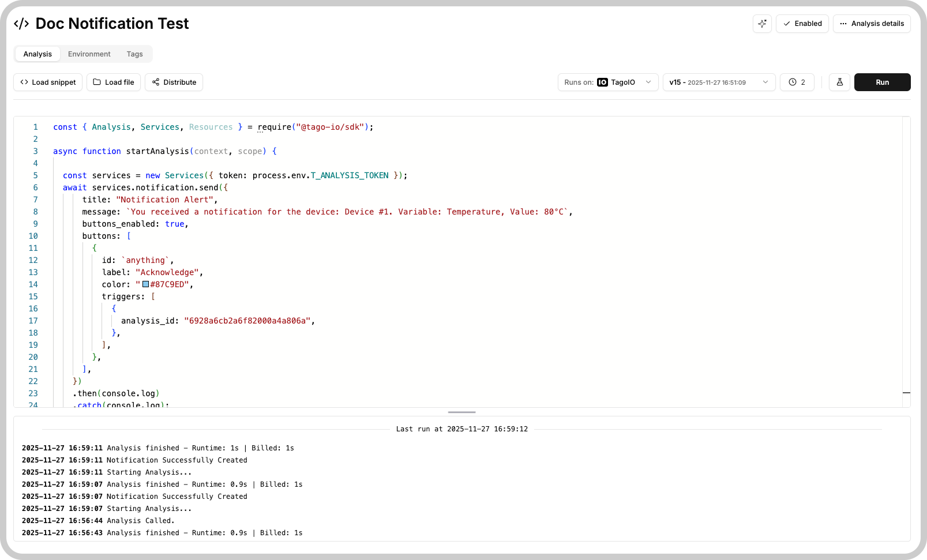The width and height of the screenshot is (927, 560).
Task: Click the #87C9ED color swatch in code
Action: point(146,284)
